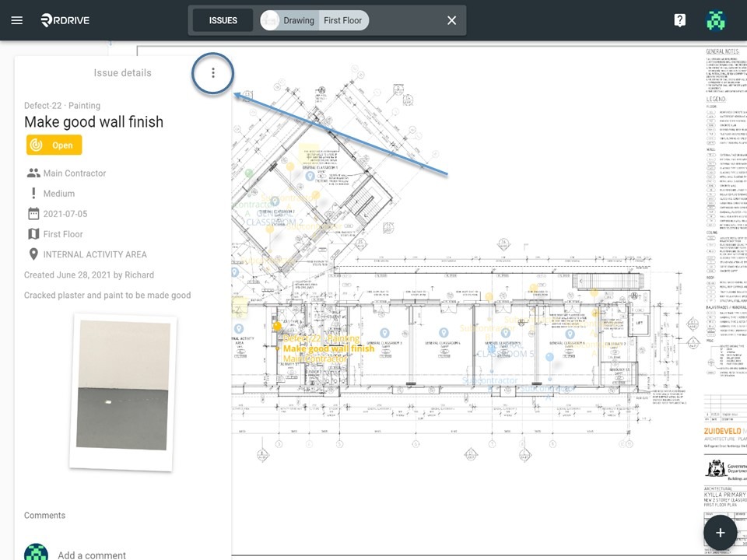Click the blue pin in General Classroom 3
Viewport: 747px width, 560px height.
[x=384, y=333]
